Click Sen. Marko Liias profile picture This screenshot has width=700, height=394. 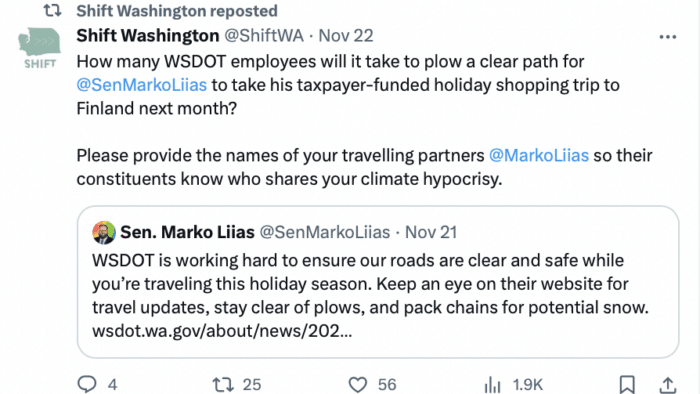[104, 232]
